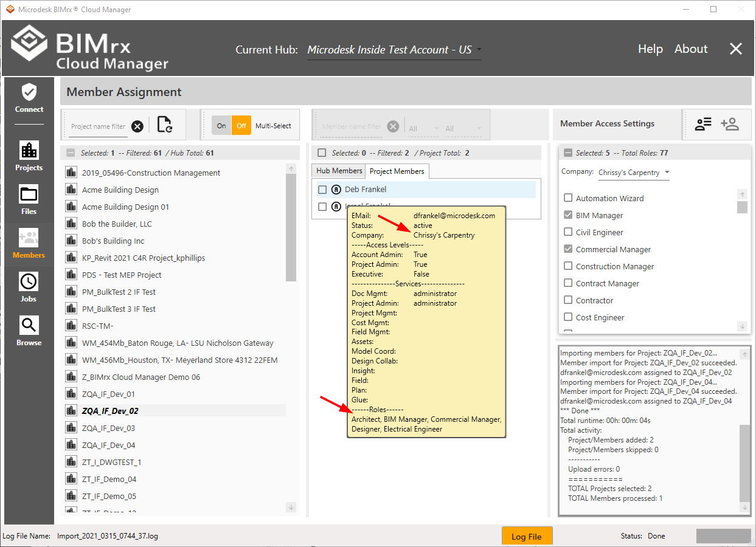Select project ZQA_IF_Dev_04
This screenshot has width=756, height=547.
[x=108, y=445]
